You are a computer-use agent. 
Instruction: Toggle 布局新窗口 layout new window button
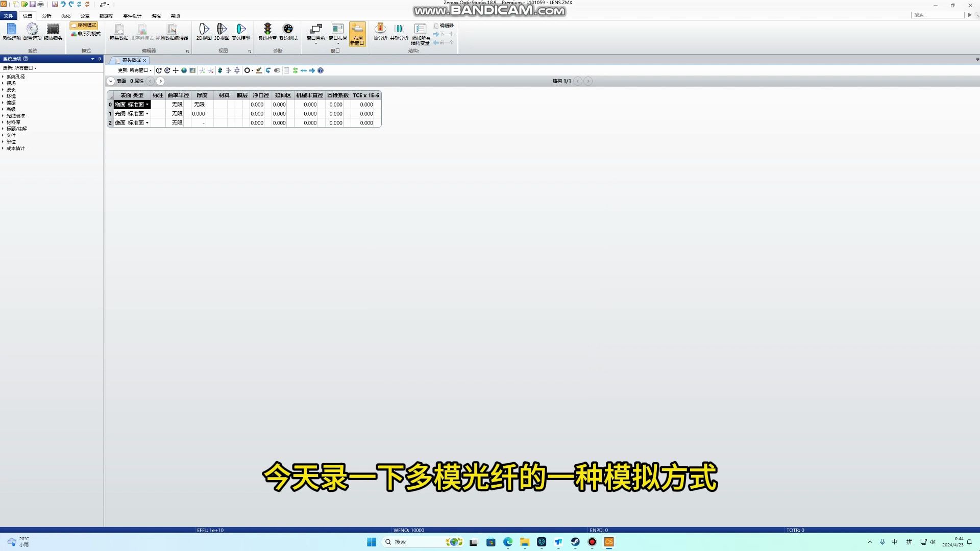click(357, 34)
